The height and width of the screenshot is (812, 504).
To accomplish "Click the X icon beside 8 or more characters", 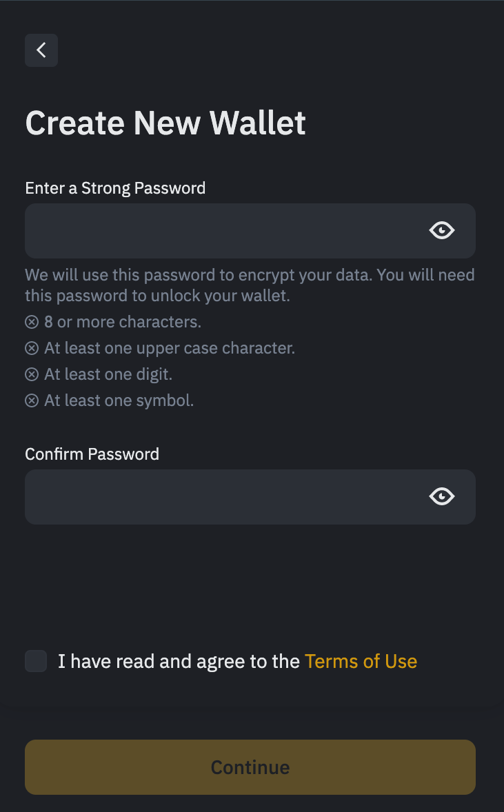I will point(32,322).
